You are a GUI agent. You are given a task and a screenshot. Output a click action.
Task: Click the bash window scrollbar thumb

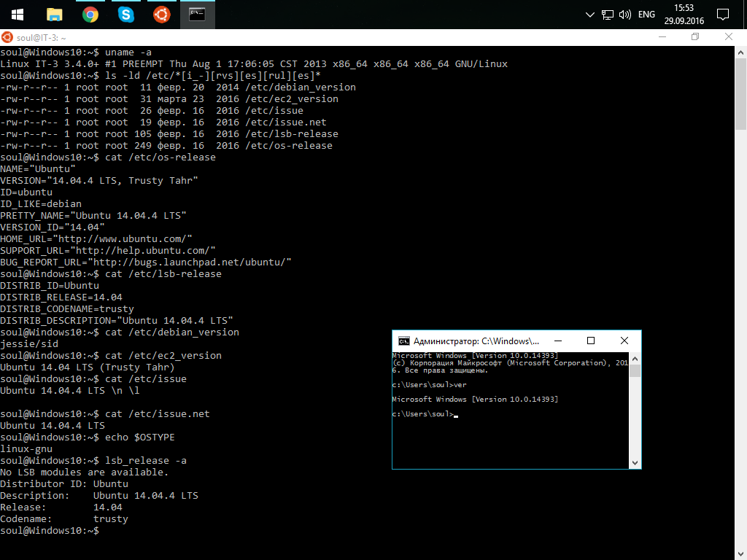(x=741, y=94)
